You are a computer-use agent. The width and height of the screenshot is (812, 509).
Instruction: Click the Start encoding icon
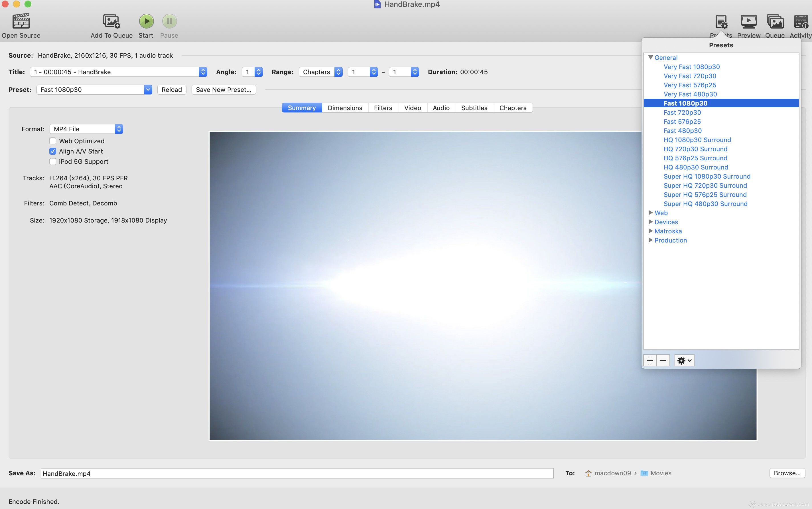click(145, 21)
